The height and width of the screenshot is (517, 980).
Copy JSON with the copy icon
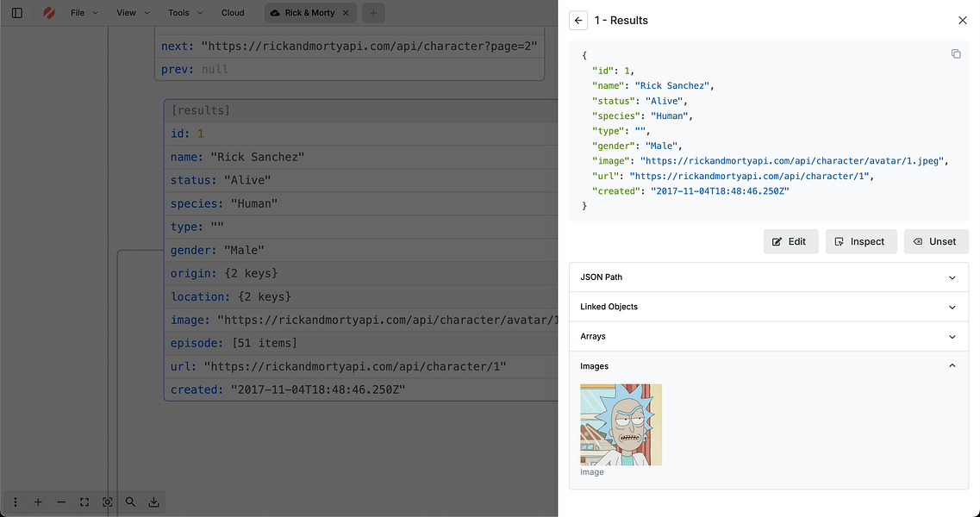pyautogui.click(x=956, y=54)
